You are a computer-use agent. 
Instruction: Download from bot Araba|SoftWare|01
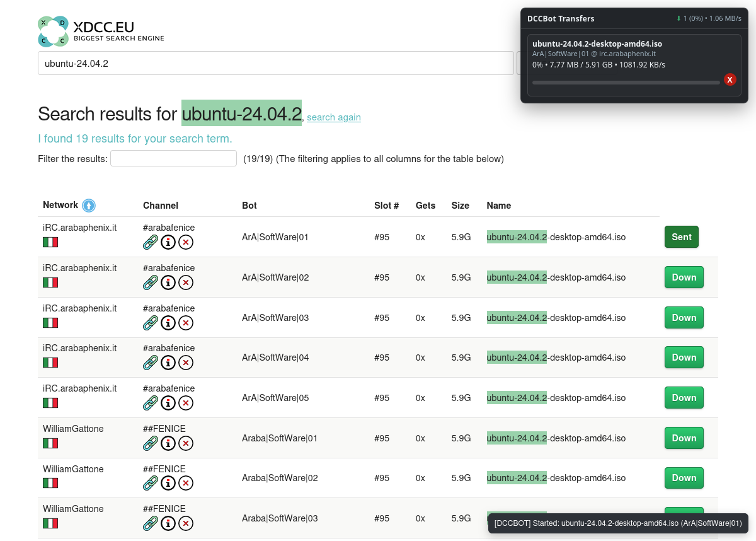[x=684, y=438]
